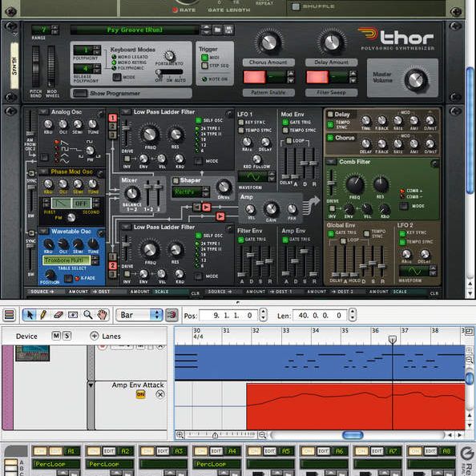Screen dimensions: 476x476
Task: Add a lane with the plus Lanes button
Action: click(95, 336)
